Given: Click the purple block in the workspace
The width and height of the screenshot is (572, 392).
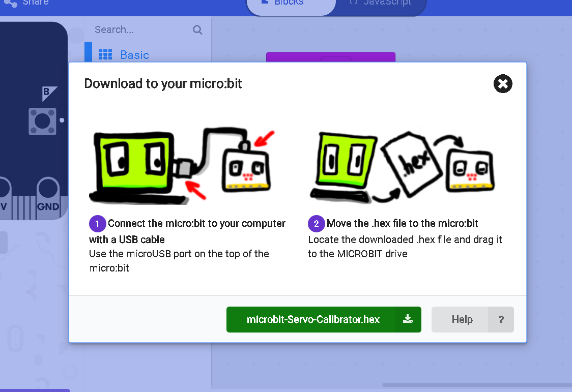Looking at the screenshot, I should click(x=331, y=57).
